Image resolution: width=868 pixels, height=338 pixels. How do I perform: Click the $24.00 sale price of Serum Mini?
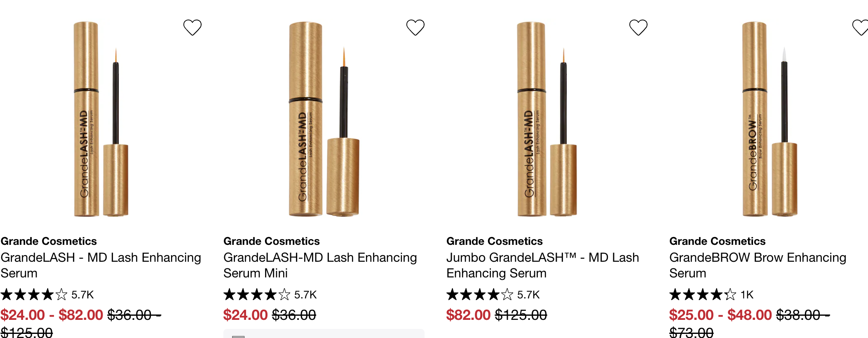pyautogui.click(x=245, y=315)
